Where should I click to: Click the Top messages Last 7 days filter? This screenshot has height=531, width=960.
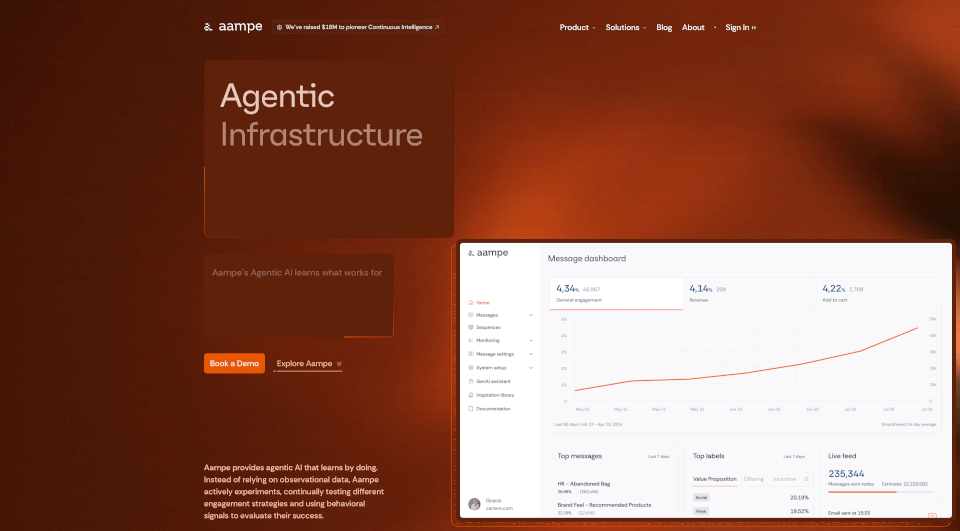coord(658,457)
